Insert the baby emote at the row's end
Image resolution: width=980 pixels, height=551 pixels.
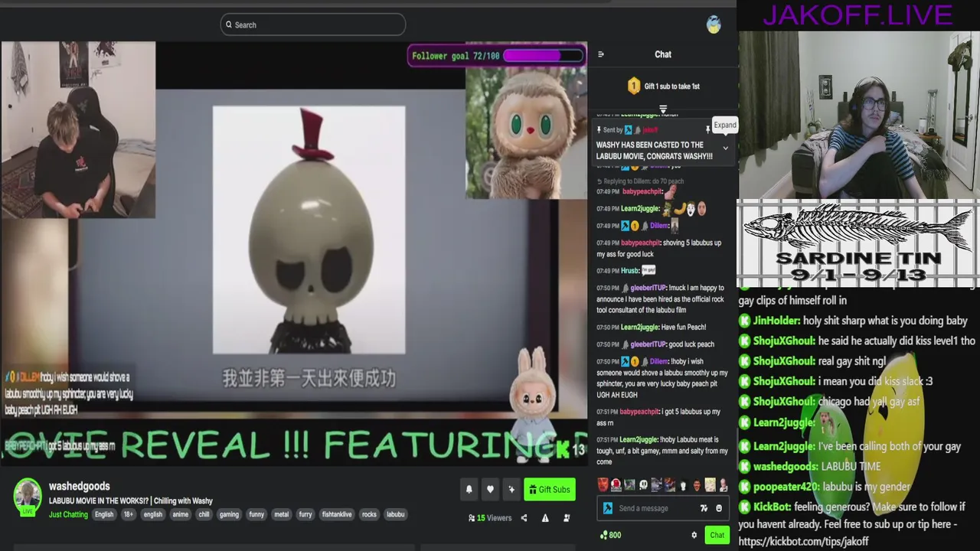724,484
